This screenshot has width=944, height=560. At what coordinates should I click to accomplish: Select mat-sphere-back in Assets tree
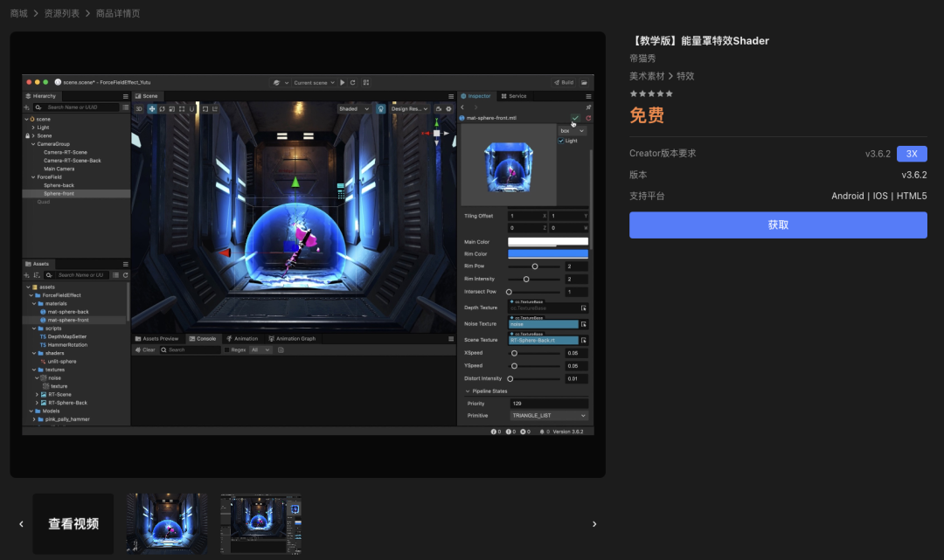tap(68, 312)
